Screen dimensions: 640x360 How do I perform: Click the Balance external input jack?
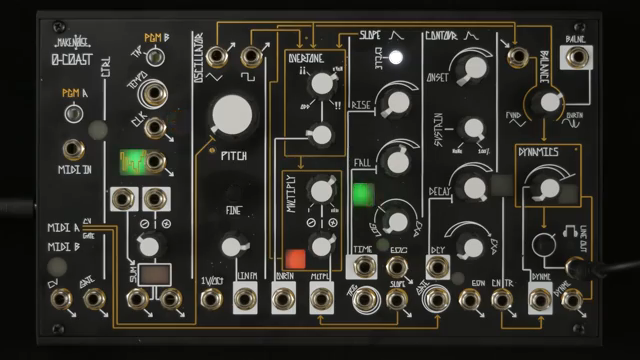[x=518, y=57]
